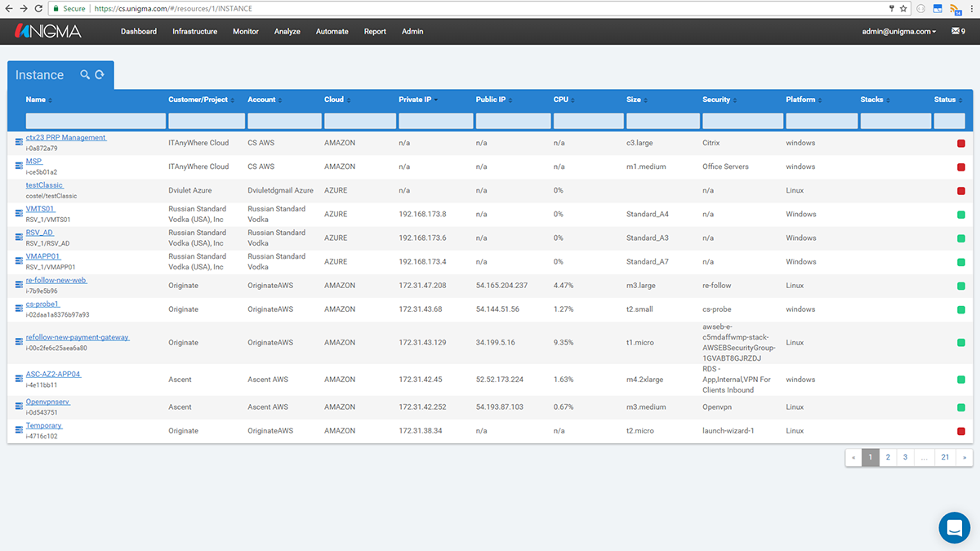Click the Unigma logo
This screenshot has width=980, height=551.
[x=47, y=31]
